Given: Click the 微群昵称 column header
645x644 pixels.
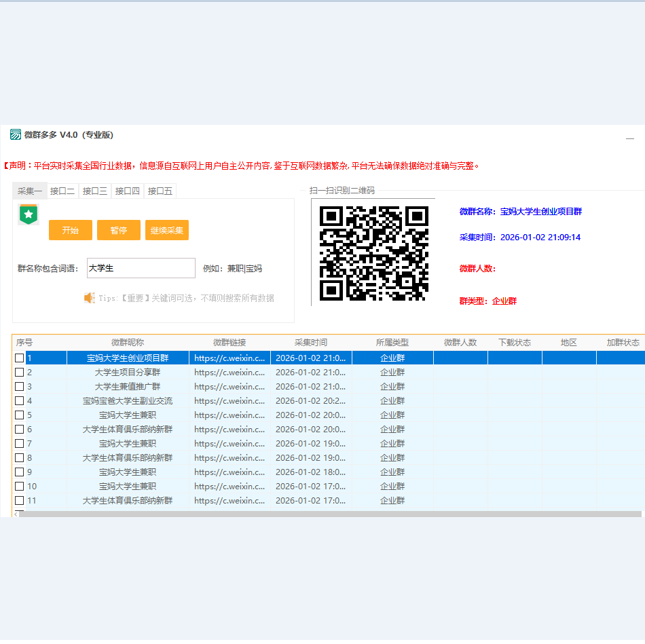Looking at the screenshot, I should [128, 343].
